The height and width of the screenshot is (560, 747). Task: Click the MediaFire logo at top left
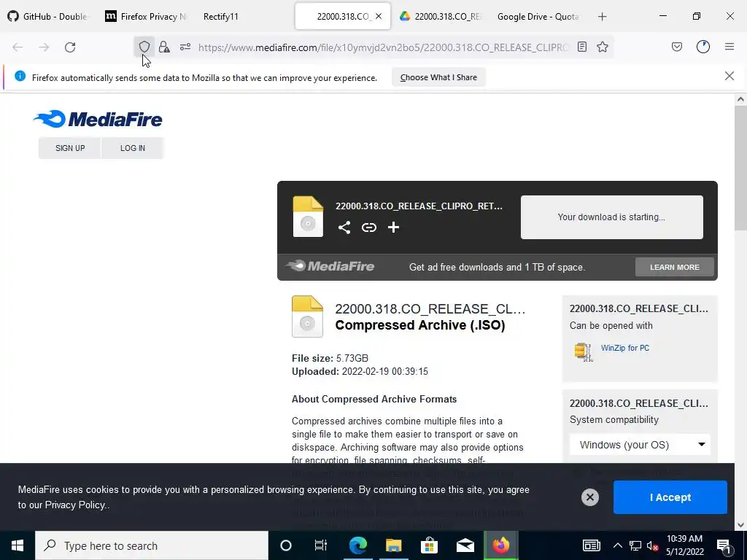(x=98, y=119)
